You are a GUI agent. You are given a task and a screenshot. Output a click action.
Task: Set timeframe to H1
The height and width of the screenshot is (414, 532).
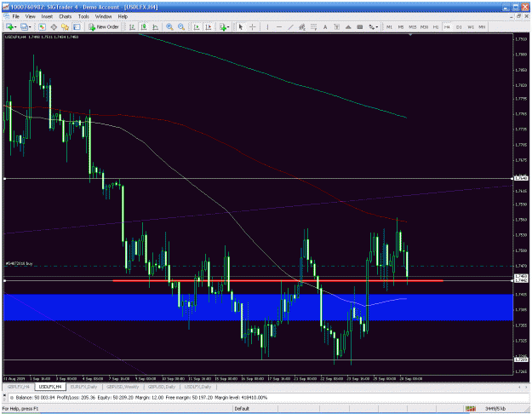(x=436, y=26)
